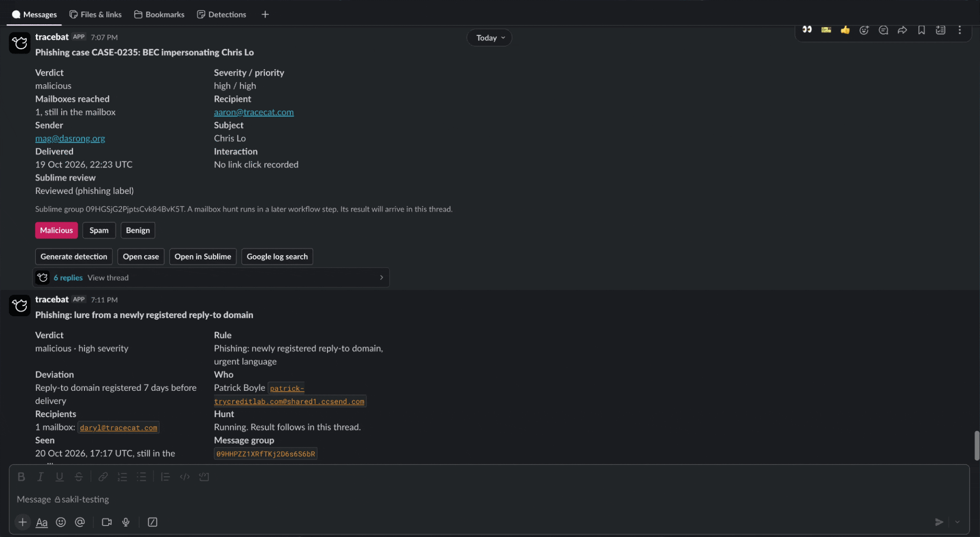Open the Files & links tab
This screenshot has height=537, width=980.
pyautogui.click(x=95, y=14)
